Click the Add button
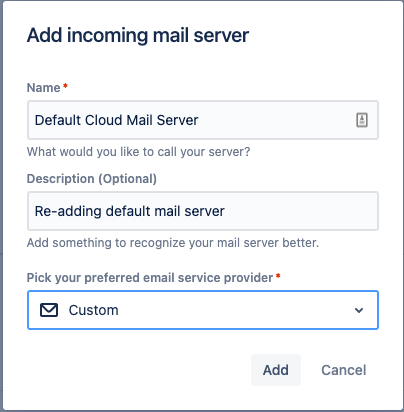 tap(276, 370)
